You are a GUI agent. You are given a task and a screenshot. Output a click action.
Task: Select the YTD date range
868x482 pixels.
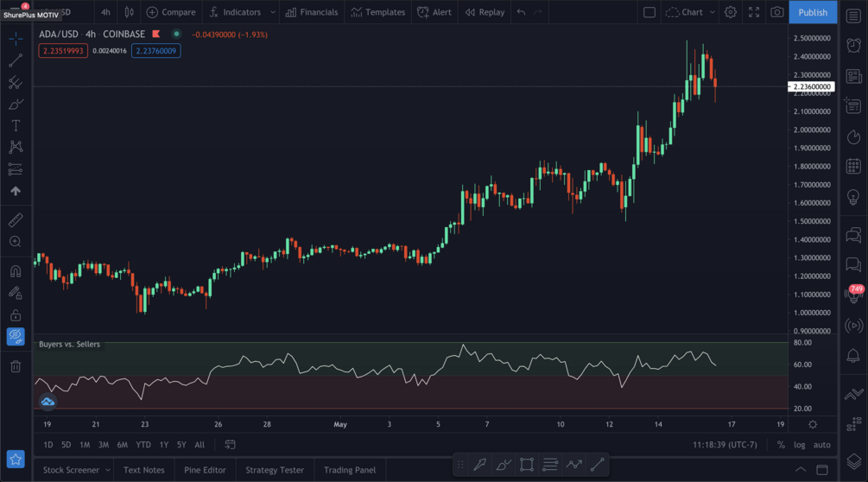(143, 444)
